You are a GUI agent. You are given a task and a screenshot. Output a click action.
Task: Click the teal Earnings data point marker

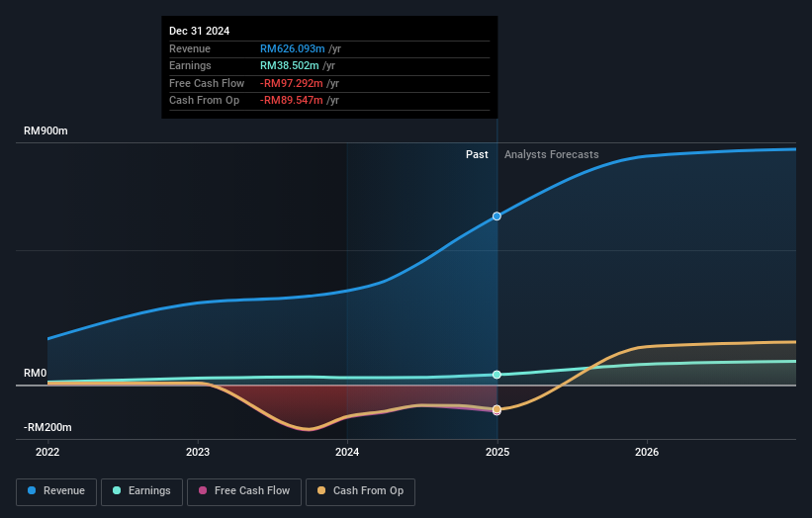pos(496,375)
